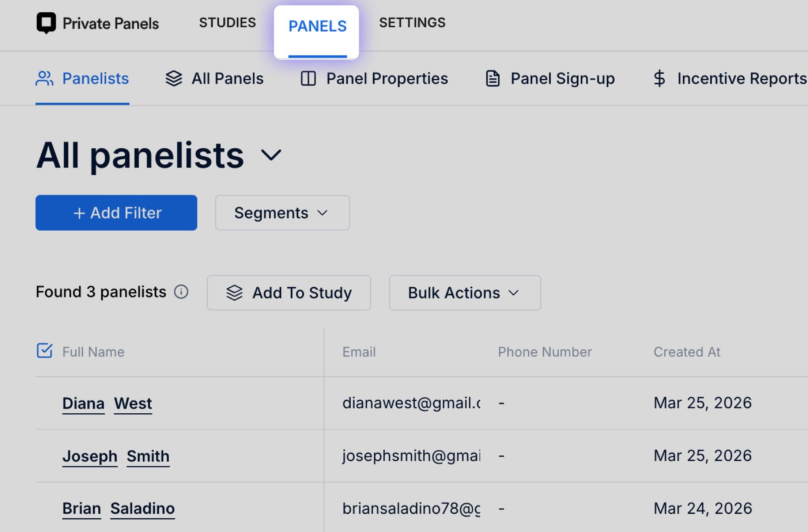The width and height of the screenshot is (808, 532).
Task: Open Diana West's panelist profile link
Action: [x=107, y=403]
